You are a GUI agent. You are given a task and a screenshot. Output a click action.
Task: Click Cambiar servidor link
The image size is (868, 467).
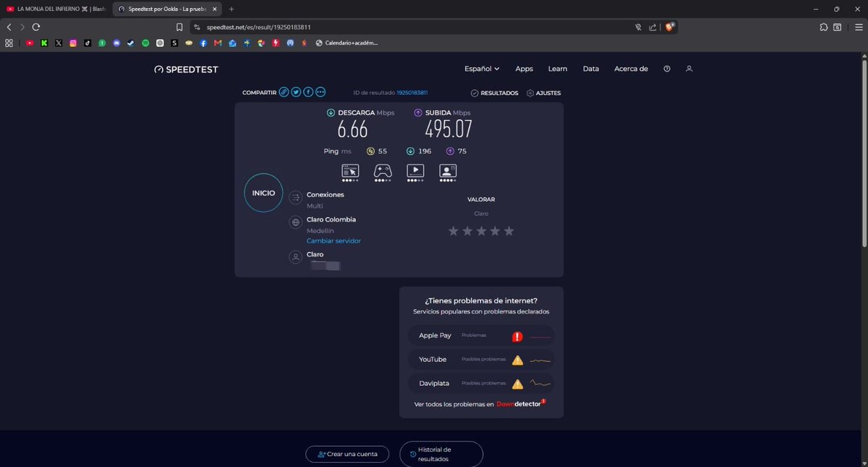pyautogui.click(x=333, y=240)
